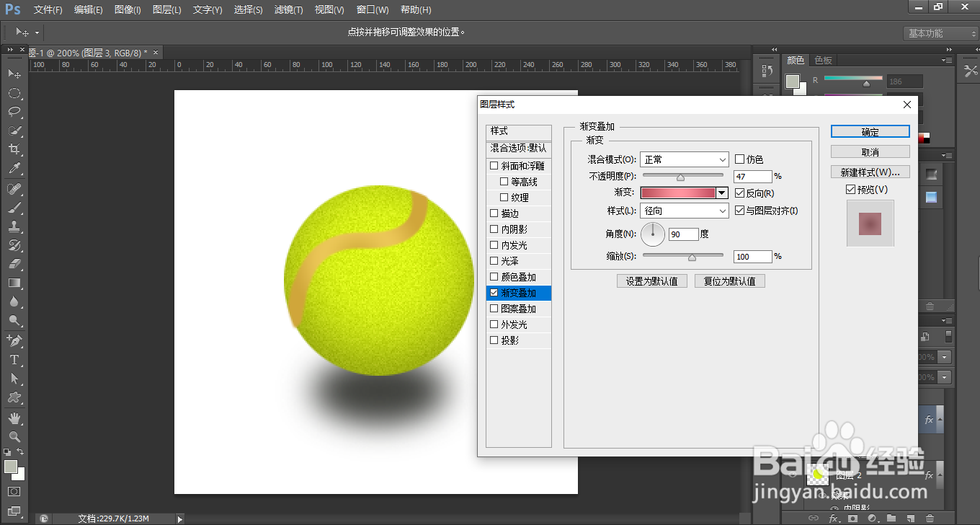The width and height of the screenshot is (980, 525).
Task: Click delete layer trash icon
Action: 930,518
